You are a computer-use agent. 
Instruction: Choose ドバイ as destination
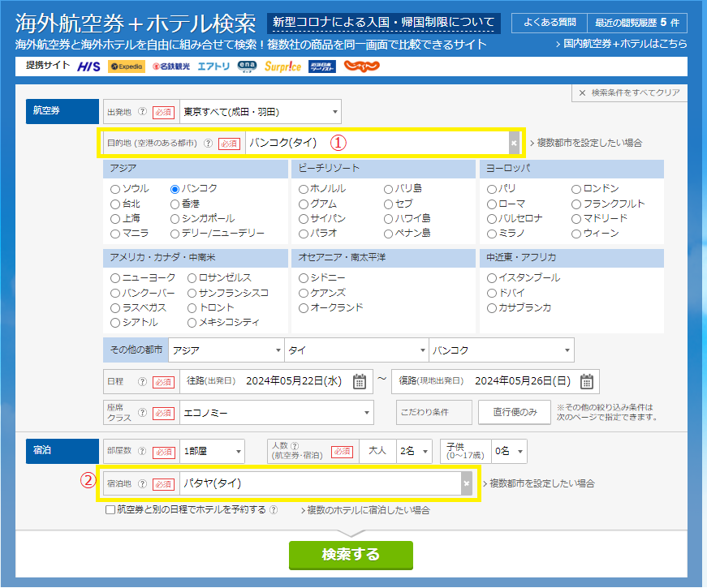point(492,294)
